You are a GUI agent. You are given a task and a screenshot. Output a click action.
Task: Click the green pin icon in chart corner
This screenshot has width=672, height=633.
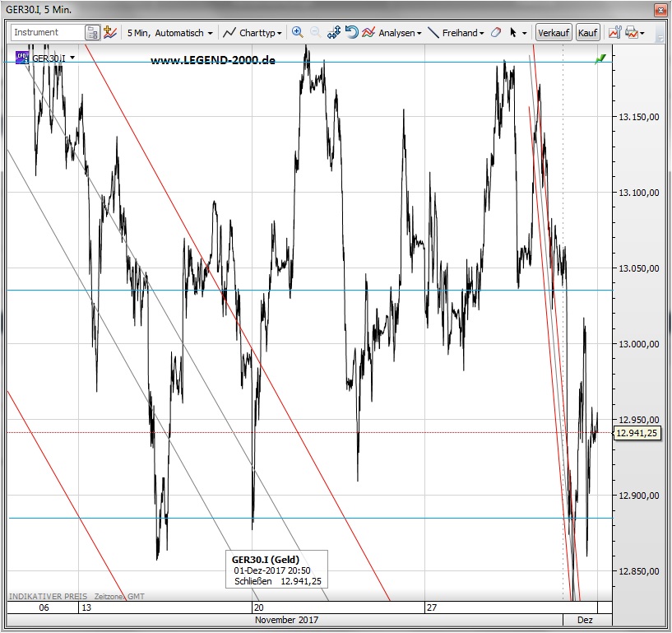[x=601, y=58]
